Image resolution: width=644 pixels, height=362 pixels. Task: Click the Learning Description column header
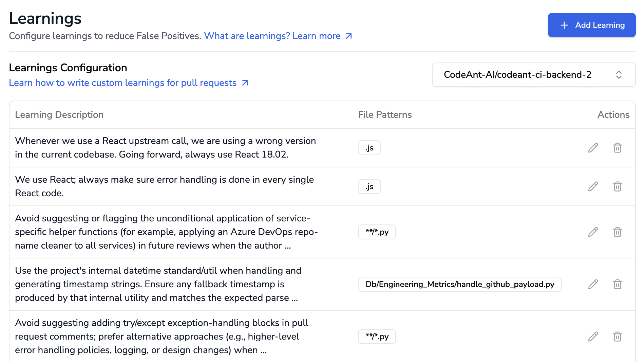click(x=60, y=114)
